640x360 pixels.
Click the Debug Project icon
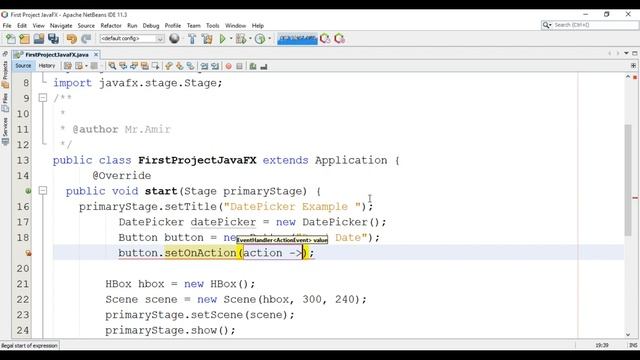(241, 39)
